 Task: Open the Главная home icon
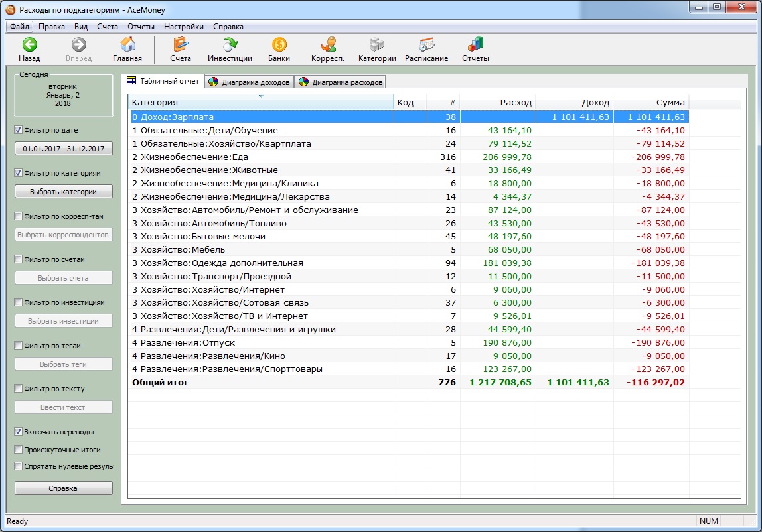coord(127,44)
